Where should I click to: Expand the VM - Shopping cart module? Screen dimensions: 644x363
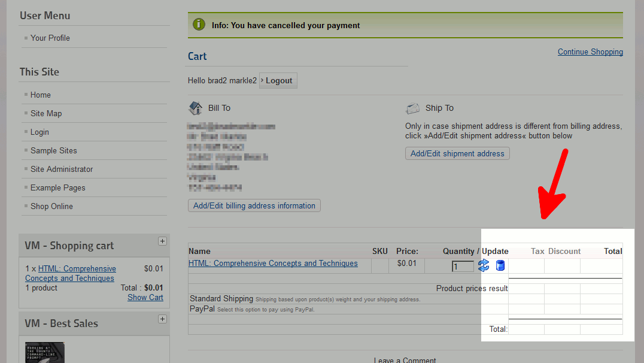tap(162, 241)
